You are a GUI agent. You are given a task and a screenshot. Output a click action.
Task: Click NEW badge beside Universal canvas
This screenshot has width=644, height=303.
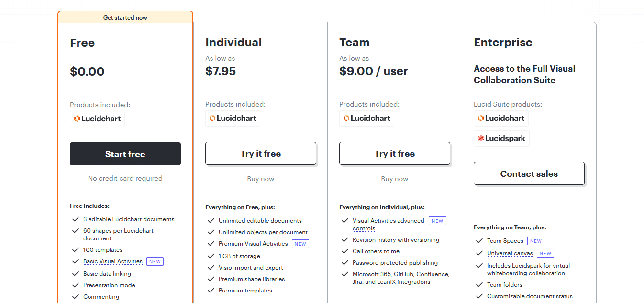click(545, 253)
